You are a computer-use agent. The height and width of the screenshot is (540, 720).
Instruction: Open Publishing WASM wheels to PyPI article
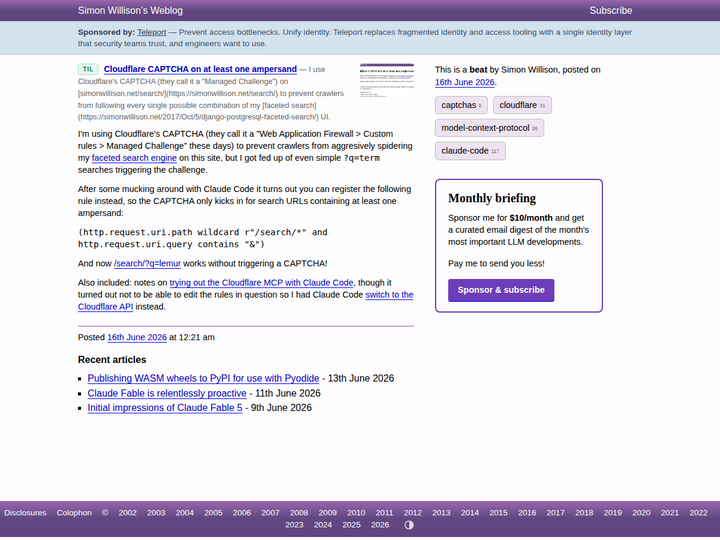203,378
